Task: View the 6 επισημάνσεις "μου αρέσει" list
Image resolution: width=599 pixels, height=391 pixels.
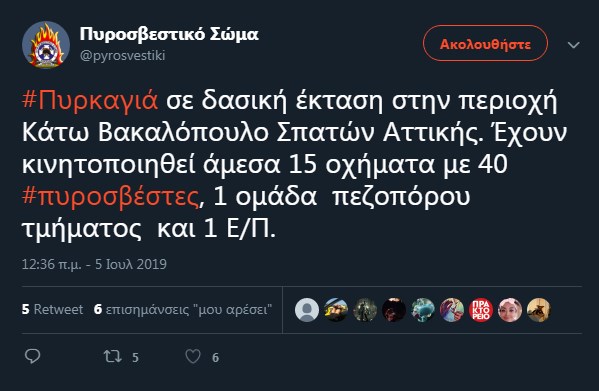Action: 183,309
